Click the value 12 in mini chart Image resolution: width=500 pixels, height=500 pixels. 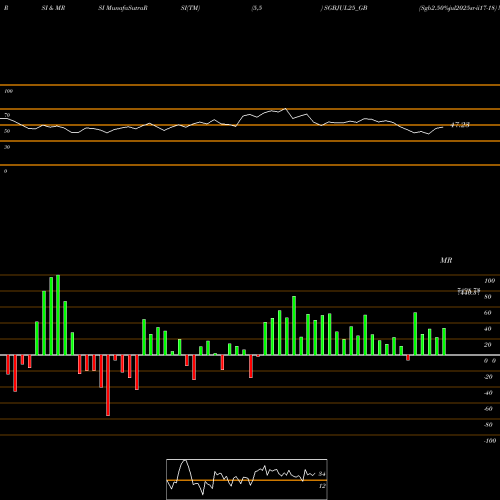pyautogui.click(x=322, y=486)
